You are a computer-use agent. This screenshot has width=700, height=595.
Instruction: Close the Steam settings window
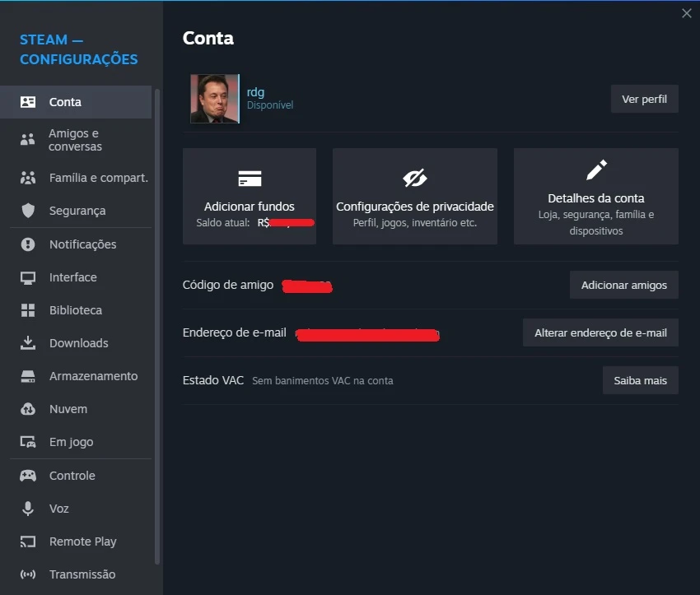pos(687,13)
